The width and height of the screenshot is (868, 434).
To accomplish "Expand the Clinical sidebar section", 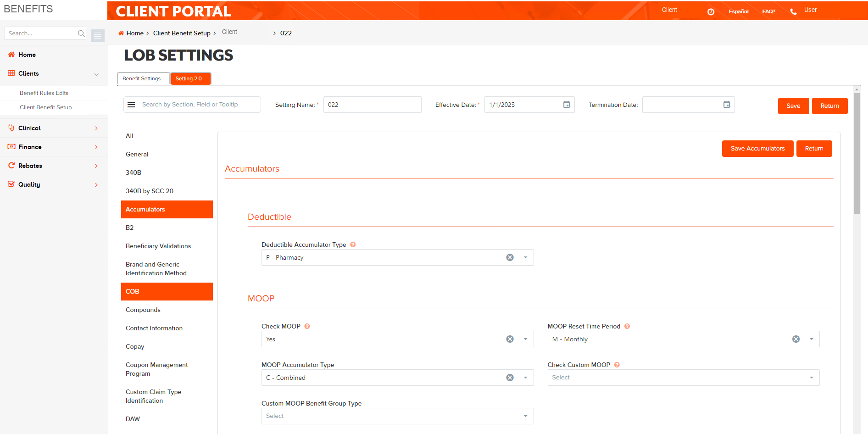I will pos(96,128).
